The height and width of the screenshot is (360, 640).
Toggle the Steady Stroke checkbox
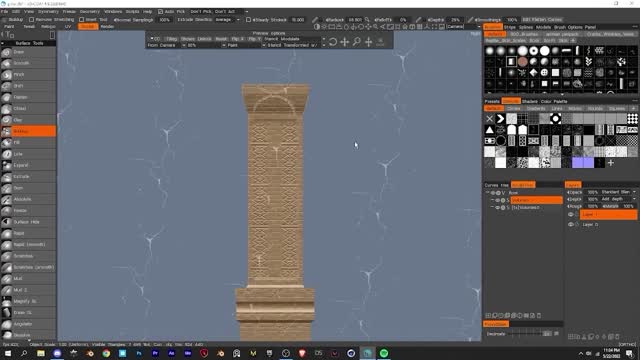pos(248,19)
